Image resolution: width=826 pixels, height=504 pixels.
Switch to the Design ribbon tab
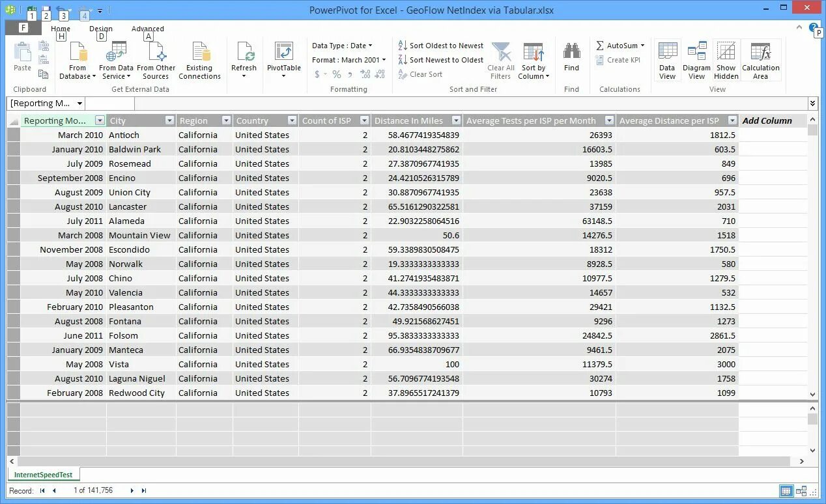click(x=100, y=29)
